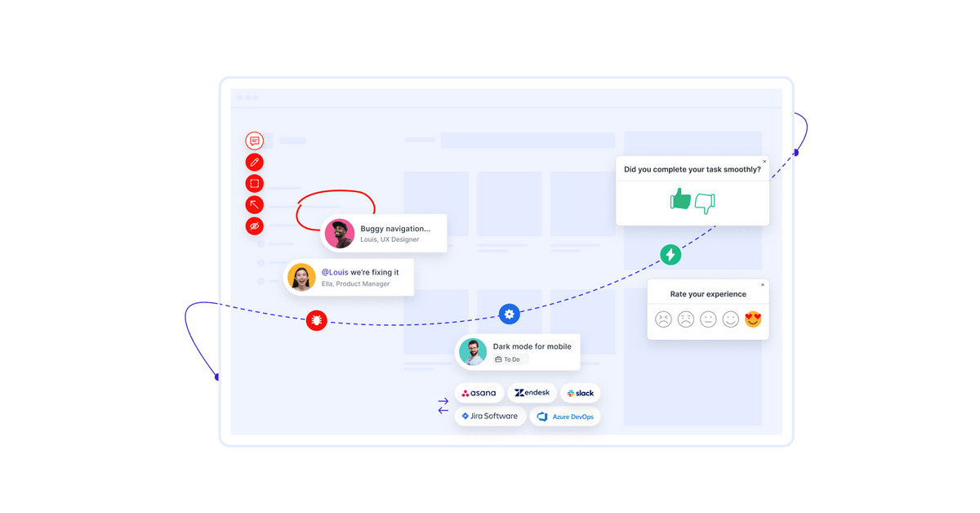The image size is (980, 513).
Task: Toggle the hide-element eye tool
Action: (255, 226)
